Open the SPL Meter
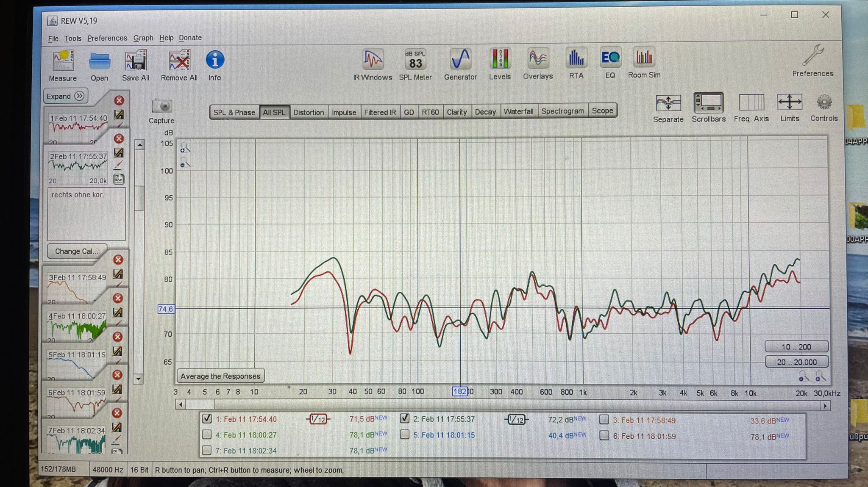This screenshot has height=487, width=868. [415, 60]
